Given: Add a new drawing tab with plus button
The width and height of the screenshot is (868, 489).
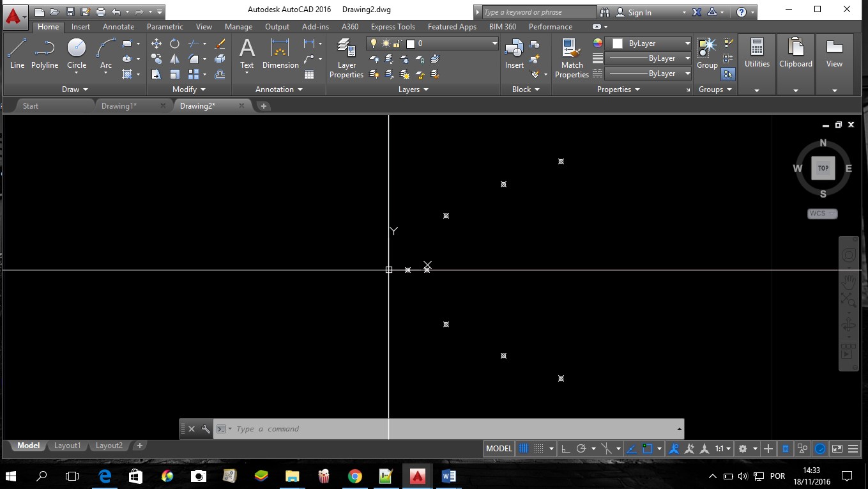Looking at the screenshot, I should (263, 106).
